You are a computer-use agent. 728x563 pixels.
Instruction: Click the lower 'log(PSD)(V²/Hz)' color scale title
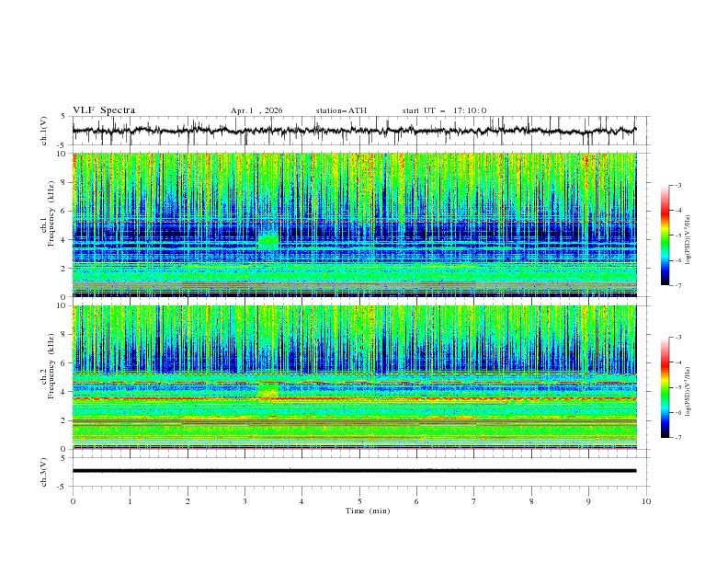pyautogui.click(x=689, y=391)
